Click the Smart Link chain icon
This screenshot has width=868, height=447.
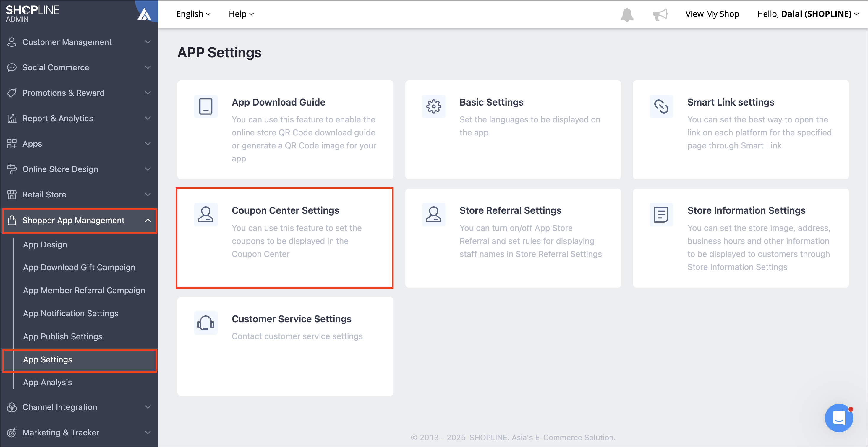click(661, 106)
